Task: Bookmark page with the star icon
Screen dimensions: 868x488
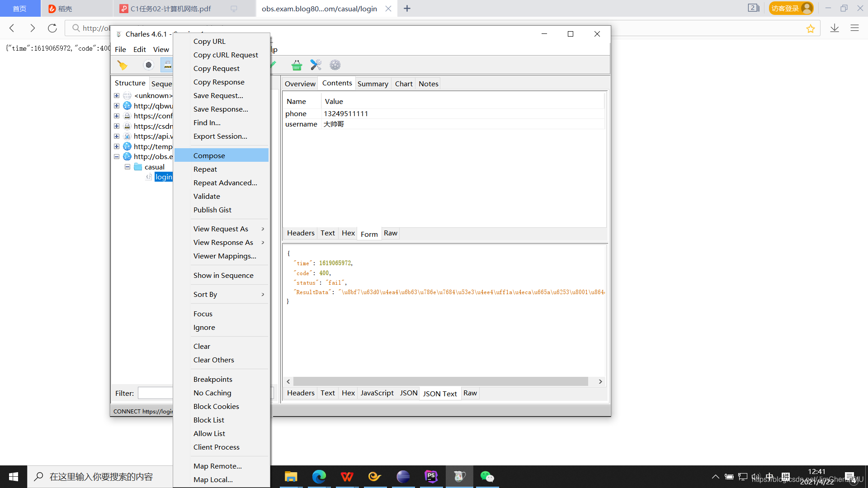Action: pos(810,28)
